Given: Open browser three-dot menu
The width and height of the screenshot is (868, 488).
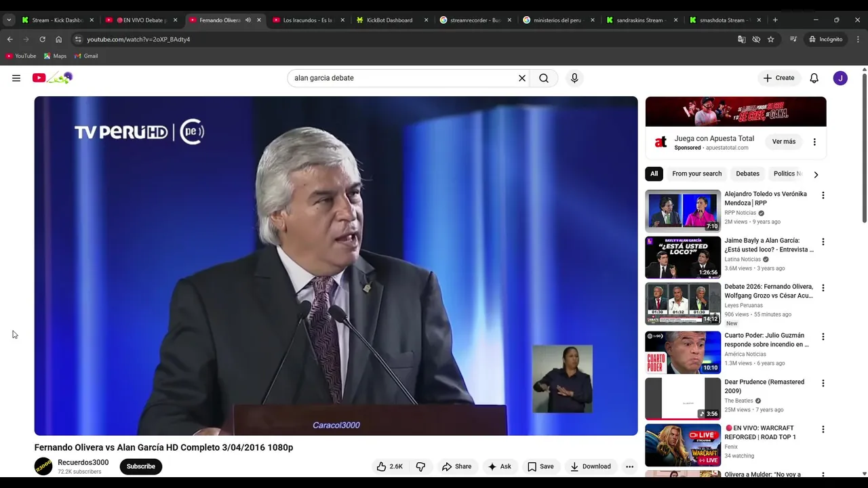Looking at the screenshot, I should tap(858, 39).
